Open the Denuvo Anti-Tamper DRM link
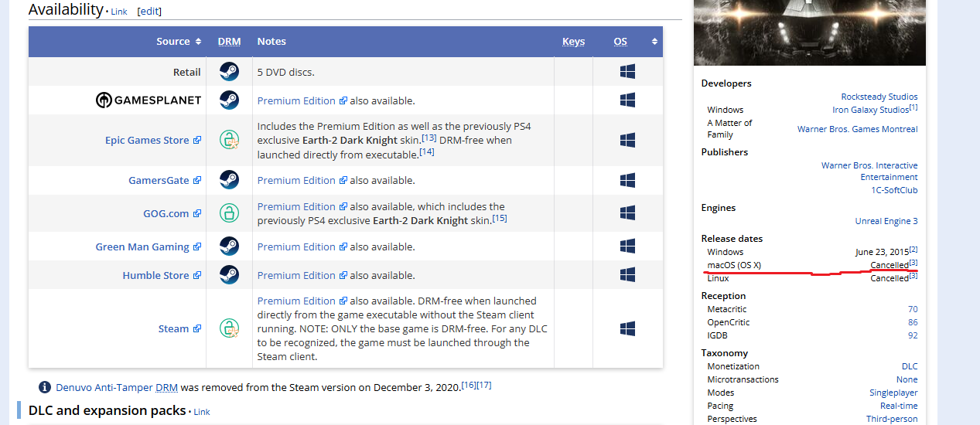The image size is (980, 425). pyautogui.click(x=117, y=387)
